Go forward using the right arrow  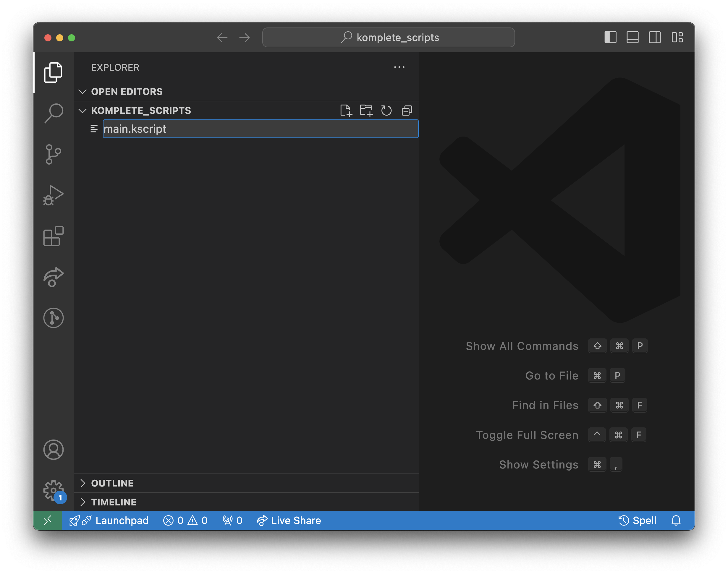pyautogui.click(x=245, y=38)
